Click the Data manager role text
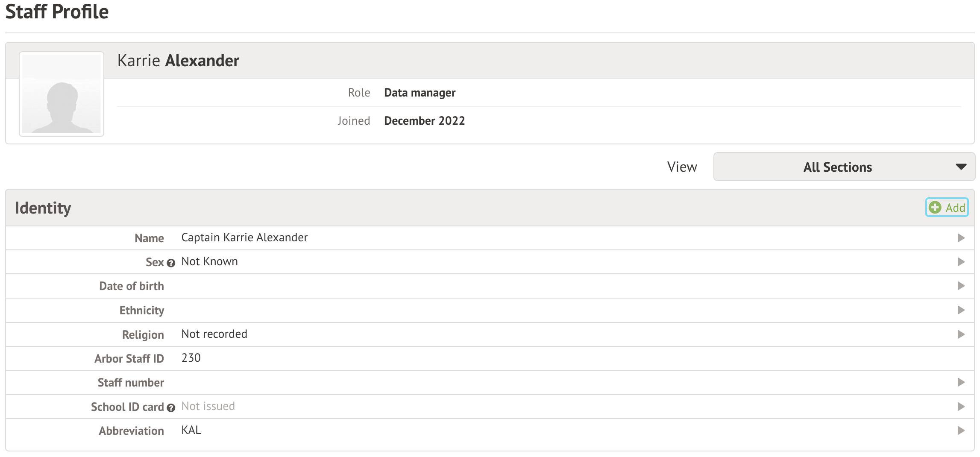Image resolution: width=980 pixels, height=457 pixels. coord(420,93)
